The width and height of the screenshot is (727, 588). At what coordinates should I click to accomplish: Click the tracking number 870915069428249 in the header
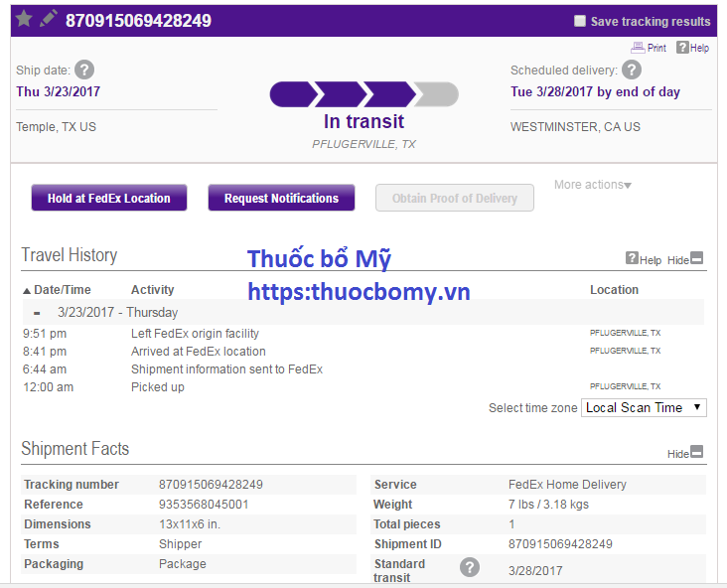coord(138,21)
